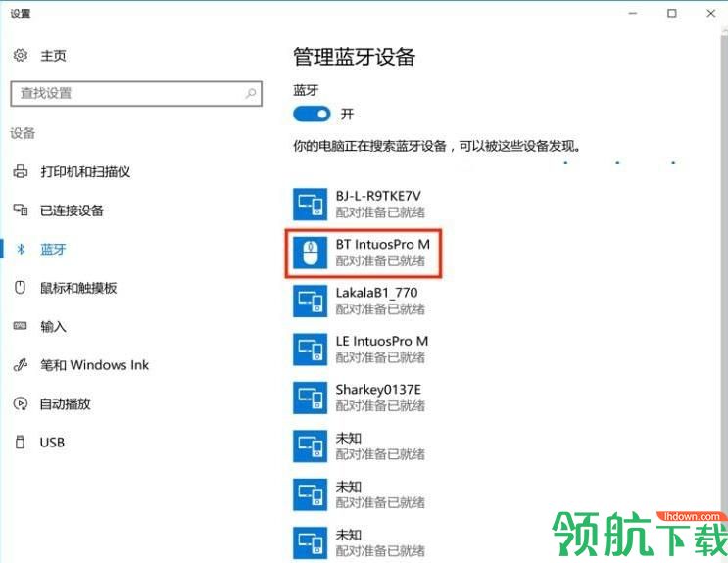Click the BJ-L-R9TKE7V device icon
The width and height of the screenshot is (728, 563).
[x=311, y=204]
